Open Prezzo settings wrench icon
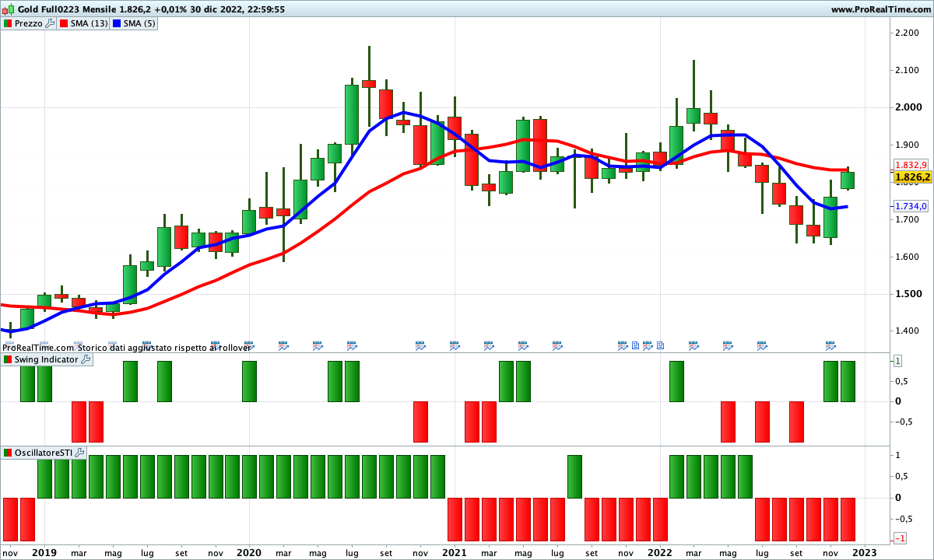Image resolution: width=934 pixels, height=560 pixels. (x=51, y=23)
